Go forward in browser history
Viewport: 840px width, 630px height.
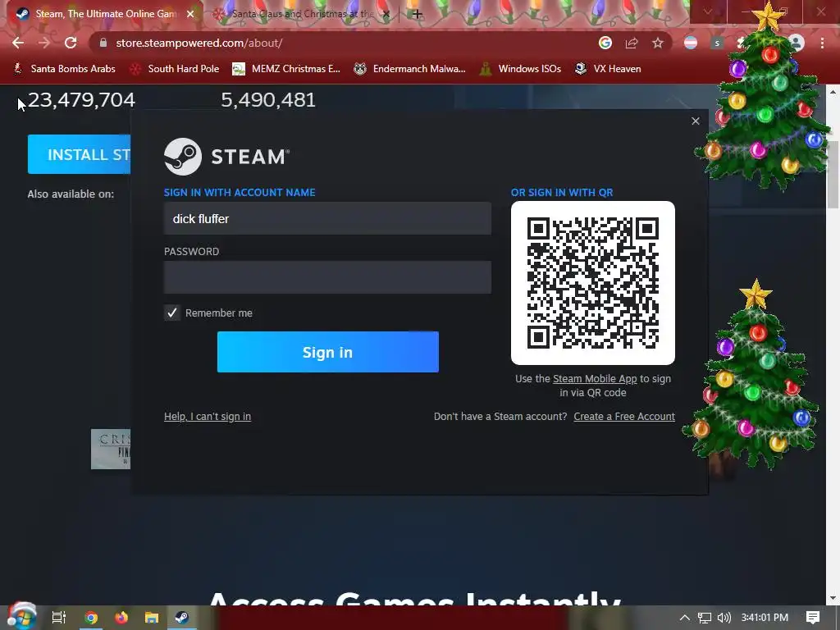(44, 43)
